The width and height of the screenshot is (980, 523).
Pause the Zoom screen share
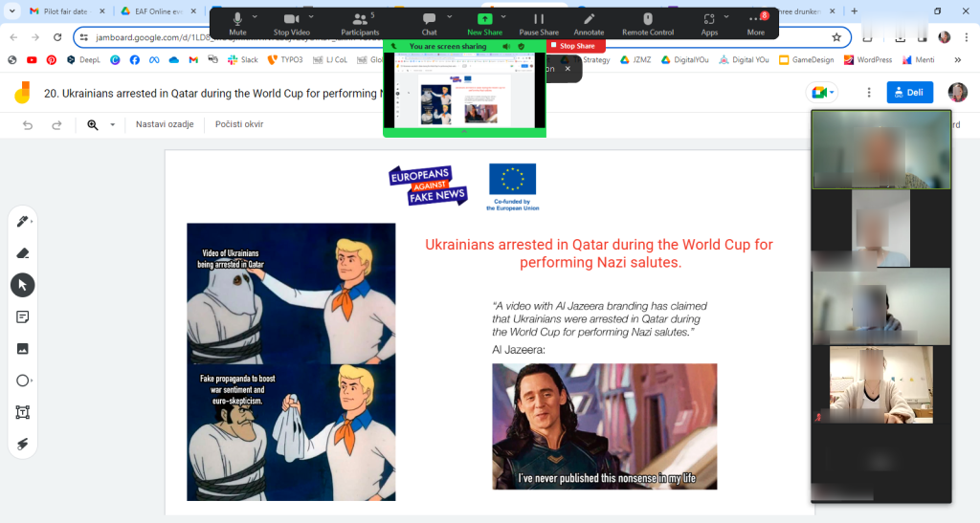[x=539, y=23]
